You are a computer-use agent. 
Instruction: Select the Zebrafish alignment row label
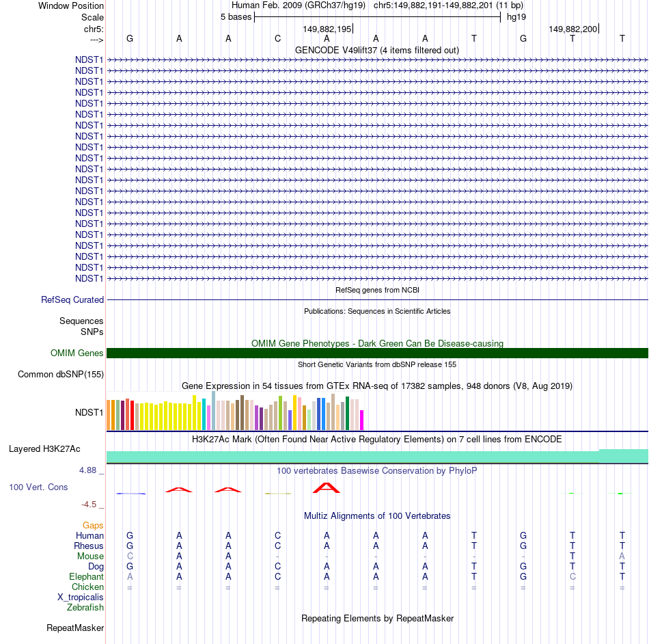pos(85,608)
